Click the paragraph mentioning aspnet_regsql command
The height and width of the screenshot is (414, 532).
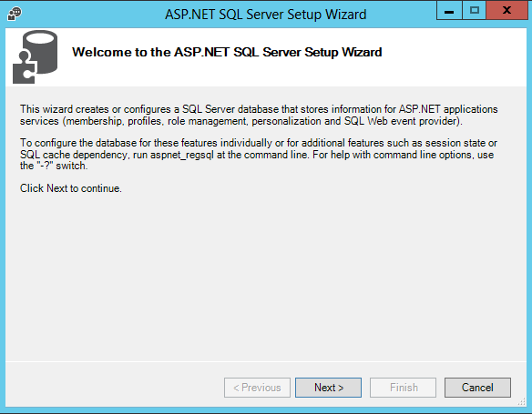tap(258, 154)
